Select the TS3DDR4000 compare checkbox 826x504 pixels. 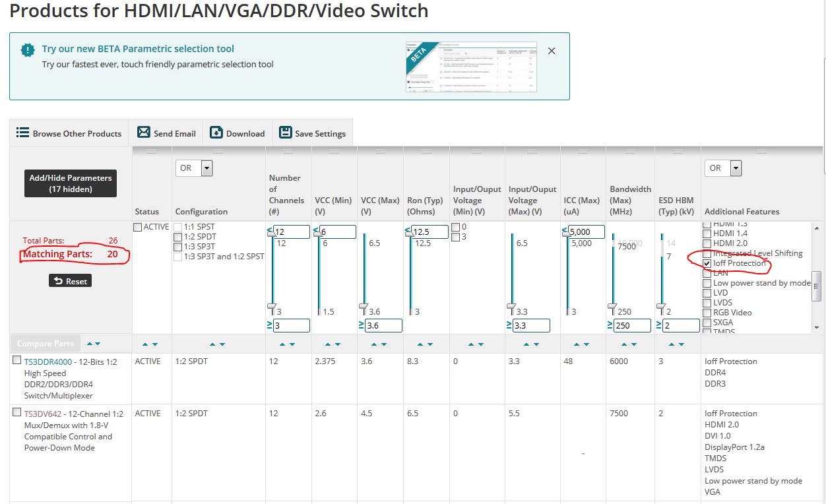[16, 360]
